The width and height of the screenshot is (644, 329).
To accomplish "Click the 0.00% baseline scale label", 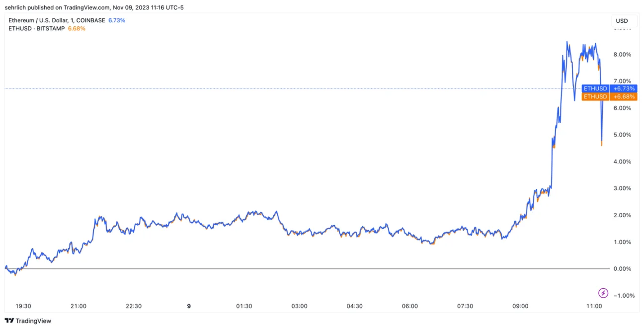I will pos(623,269).
